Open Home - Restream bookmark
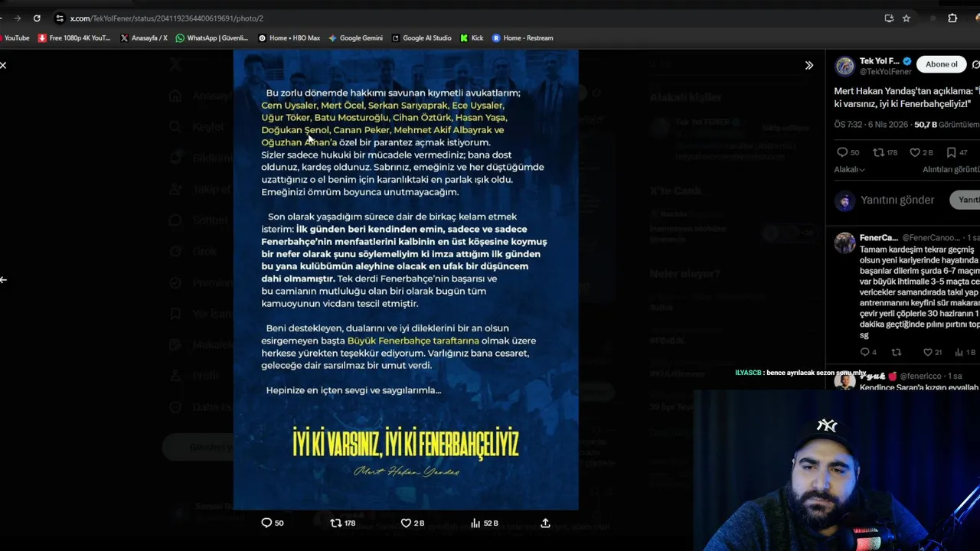The height and width of the screenshot is (551, 980). click(x=523, y=37)
